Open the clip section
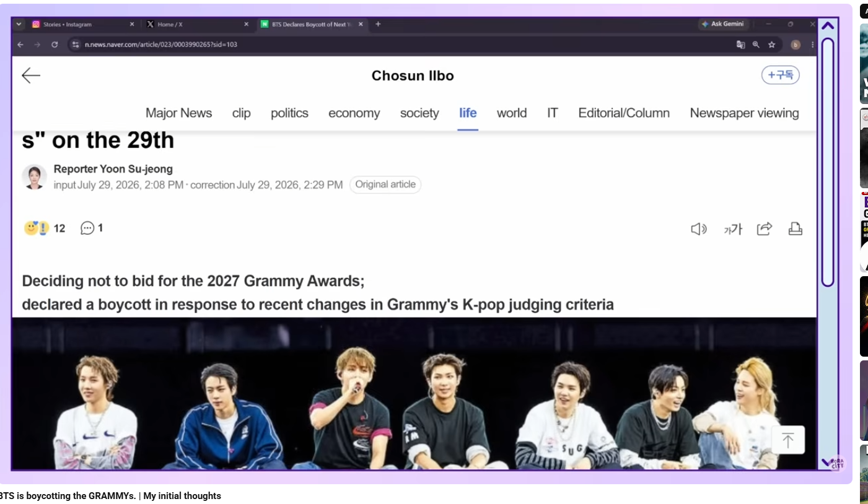The width and height of the screenshot is (868, 504). point(242,113)
